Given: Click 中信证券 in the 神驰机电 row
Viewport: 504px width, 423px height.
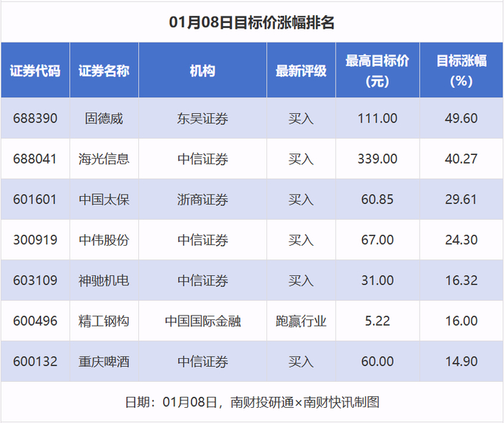Looking at the screenshot, I should 202,280.
